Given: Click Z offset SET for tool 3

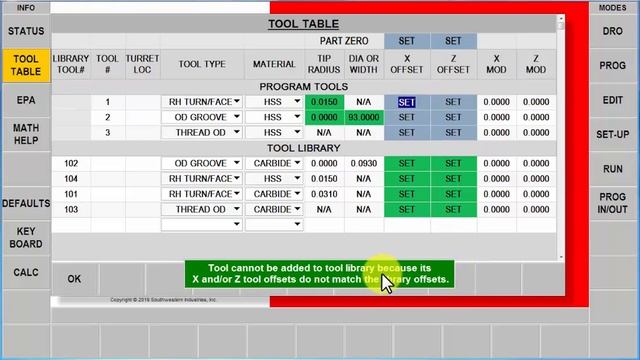Looking at the screenshot, I should [x=453, y=133].
